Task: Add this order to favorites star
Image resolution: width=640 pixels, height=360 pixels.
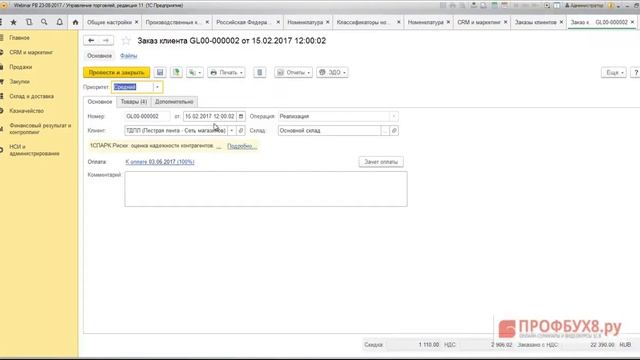Action: click(x=126, y=41)
